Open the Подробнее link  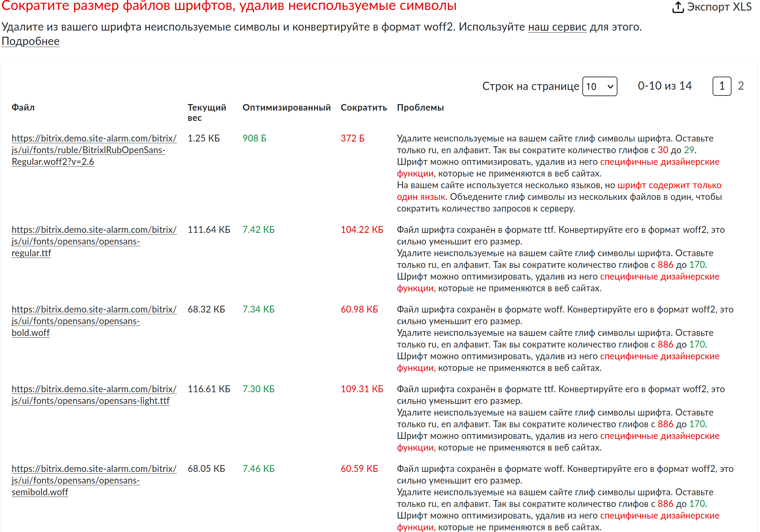click(31, 41)
